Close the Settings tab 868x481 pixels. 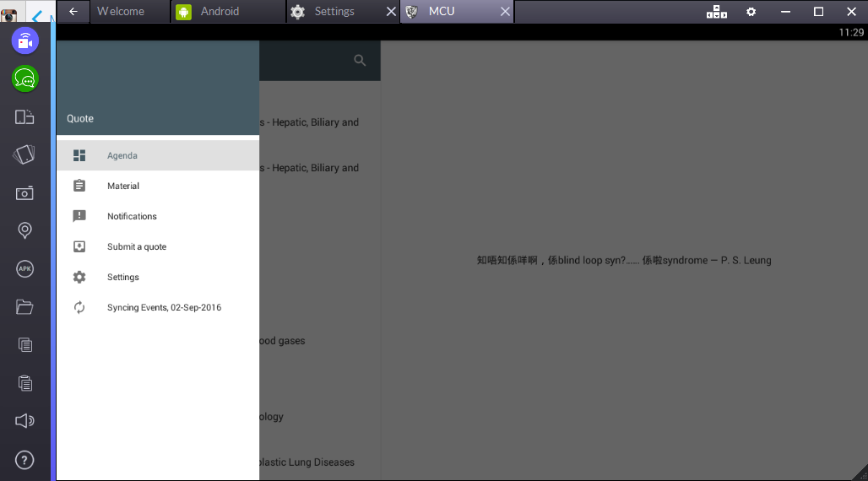click(x=390, y=12)
